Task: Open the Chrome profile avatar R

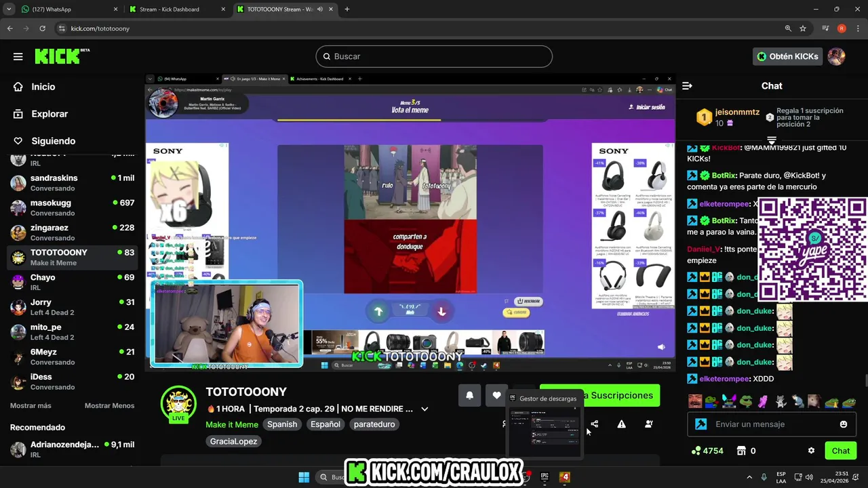Action: pyautogui.click(x=842, y=28)
